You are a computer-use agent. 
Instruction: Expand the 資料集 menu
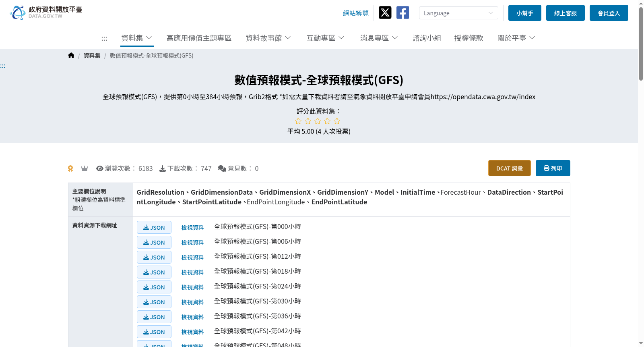[x=137, y=38]
